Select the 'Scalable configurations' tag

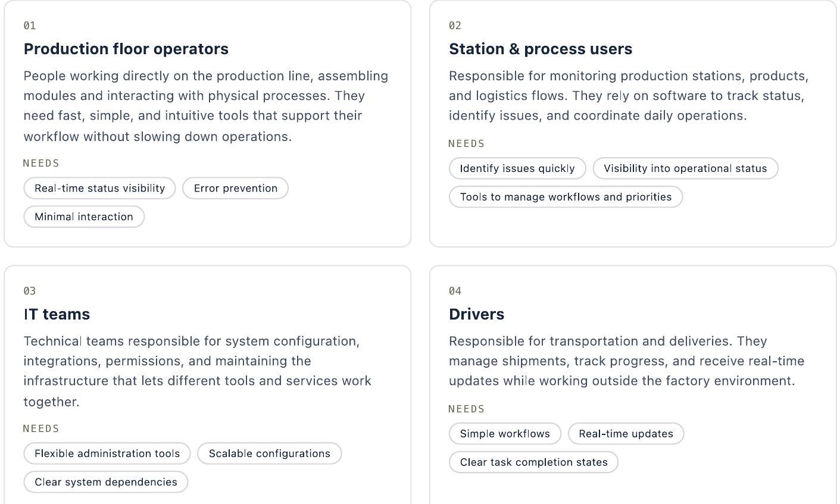pyautogui.click(x=270, y=453)
